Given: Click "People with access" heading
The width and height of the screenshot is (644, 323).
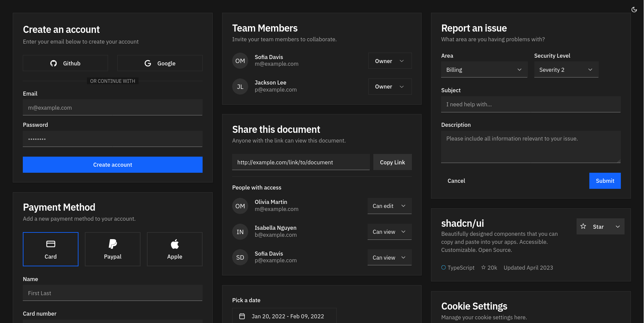Looking at the screenshot, I should (x=257, y=187).
